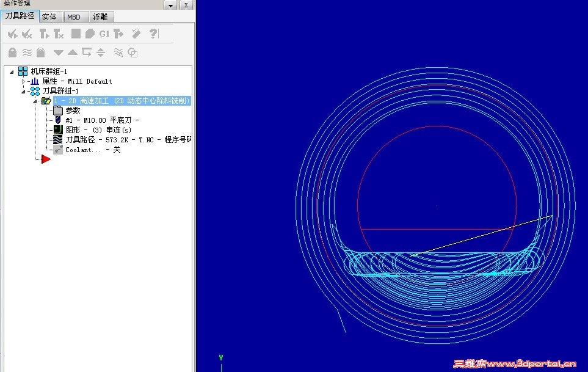Open the MBD tab
This screenshot has height=372, width=588.
click(x=74, y=16)
